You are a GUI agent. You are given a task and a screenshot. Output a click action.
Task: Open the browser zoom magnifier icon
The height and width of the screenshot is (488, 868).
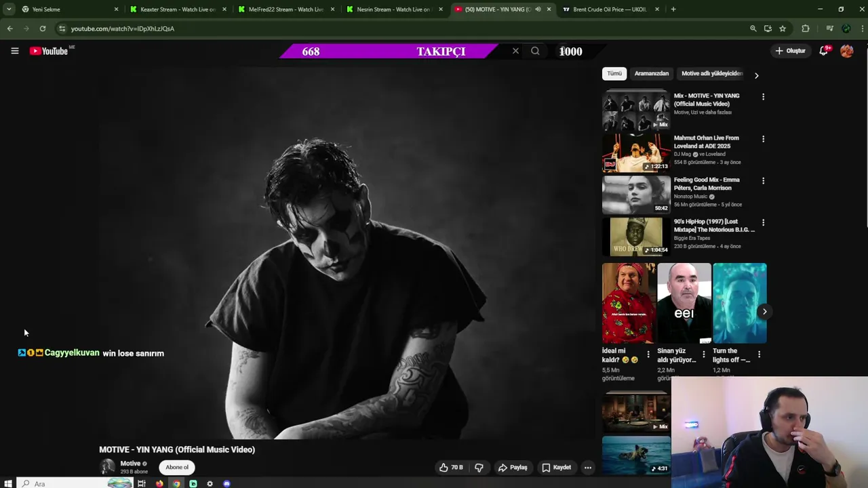point(753,28)
